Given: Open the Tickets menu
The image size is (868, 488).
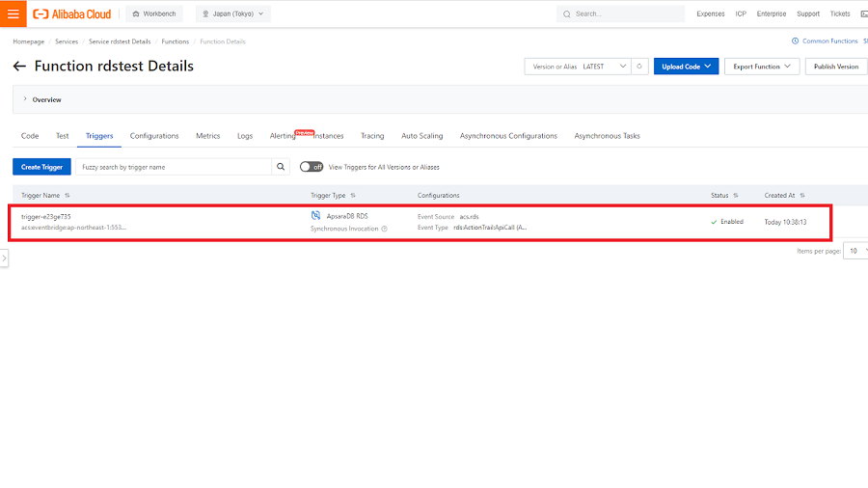Looking at the screenshot, I should (x=840, y=14).
